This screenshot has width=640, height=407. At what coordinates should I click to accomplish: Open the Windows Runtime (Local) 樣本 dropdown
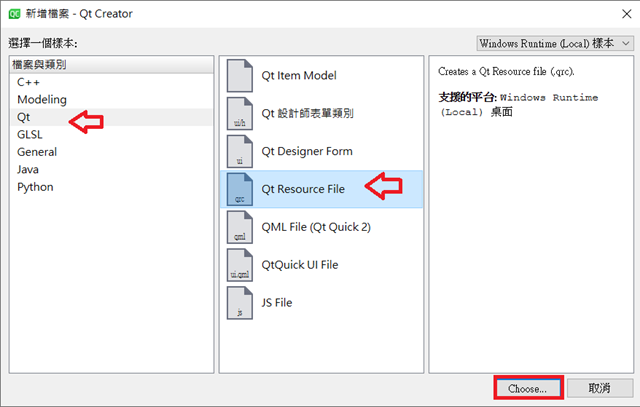(x=555, y=43)
